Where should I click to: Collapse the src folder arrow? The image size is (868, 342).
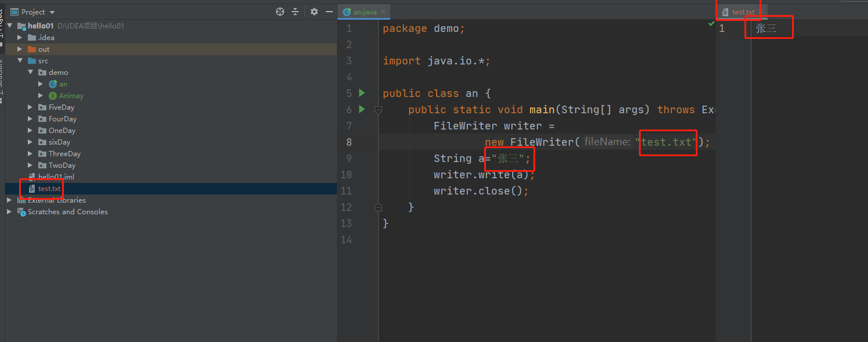click(x=20, y=61)
